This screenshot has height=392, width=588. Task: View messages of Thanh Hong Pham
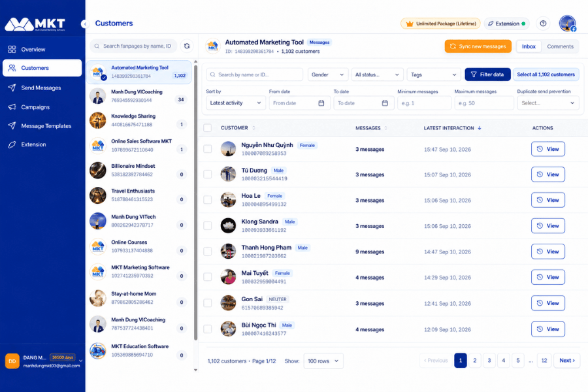click(x=548, y=252)
